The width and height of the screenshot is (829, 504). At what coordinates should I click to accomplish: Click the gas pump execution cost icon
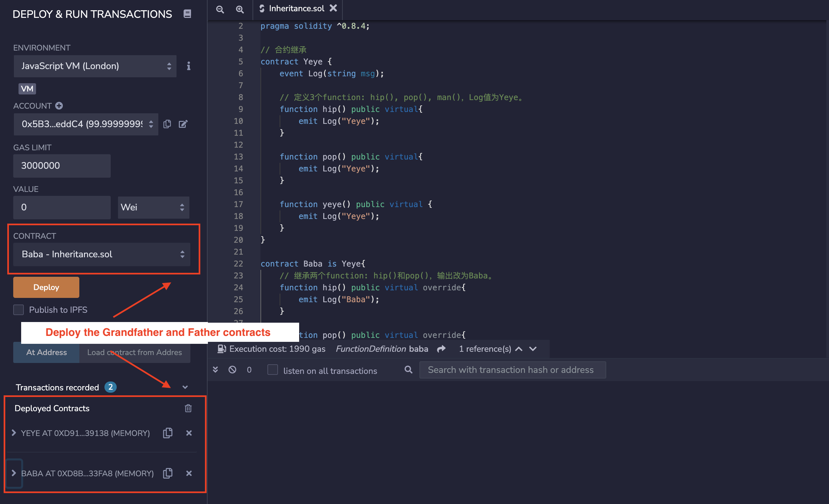pos(221,349)
